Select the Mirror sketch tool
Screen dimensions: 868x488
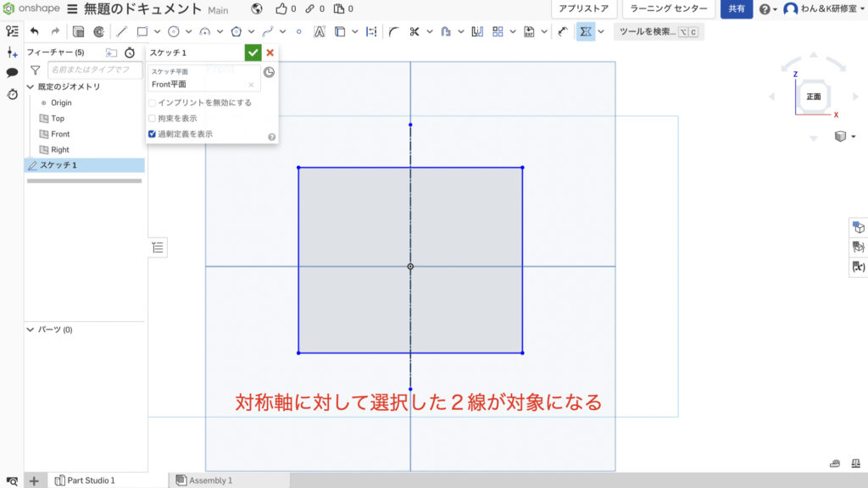tap(477, 31)
